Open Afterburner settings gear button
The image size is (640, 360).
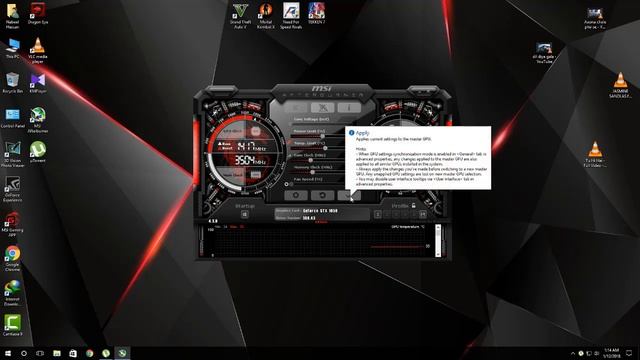(296, 195)
